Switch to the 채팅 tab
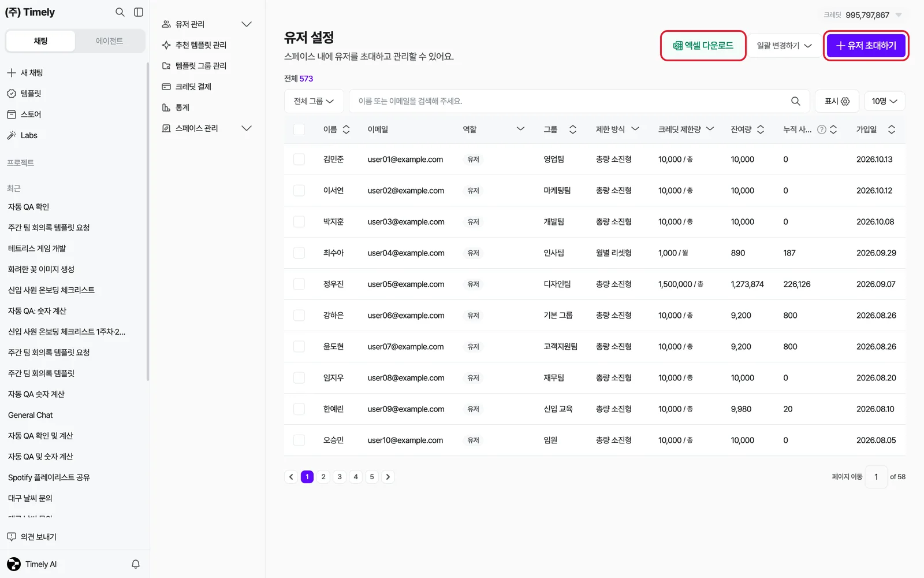924x578 pixels. click(x=40, y=41)
